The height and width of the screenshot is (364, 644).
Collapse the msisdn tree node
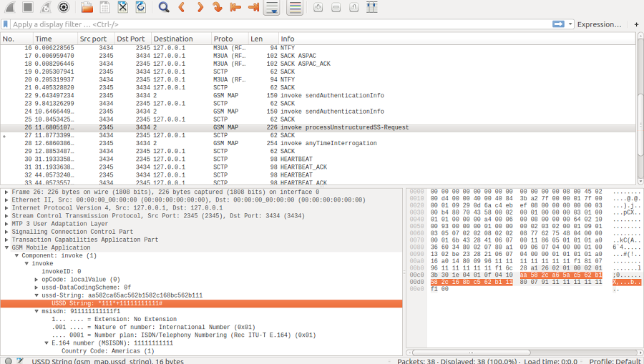(x=36, y=312)
